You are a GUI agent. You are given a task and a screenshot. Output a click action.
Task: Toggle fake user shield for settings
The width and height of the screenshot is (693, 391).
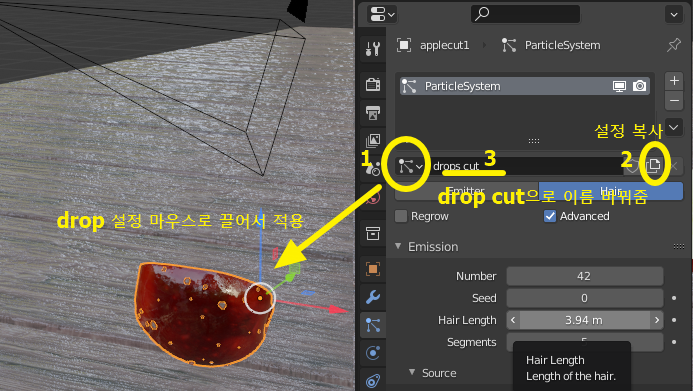(x=632, y=166)
